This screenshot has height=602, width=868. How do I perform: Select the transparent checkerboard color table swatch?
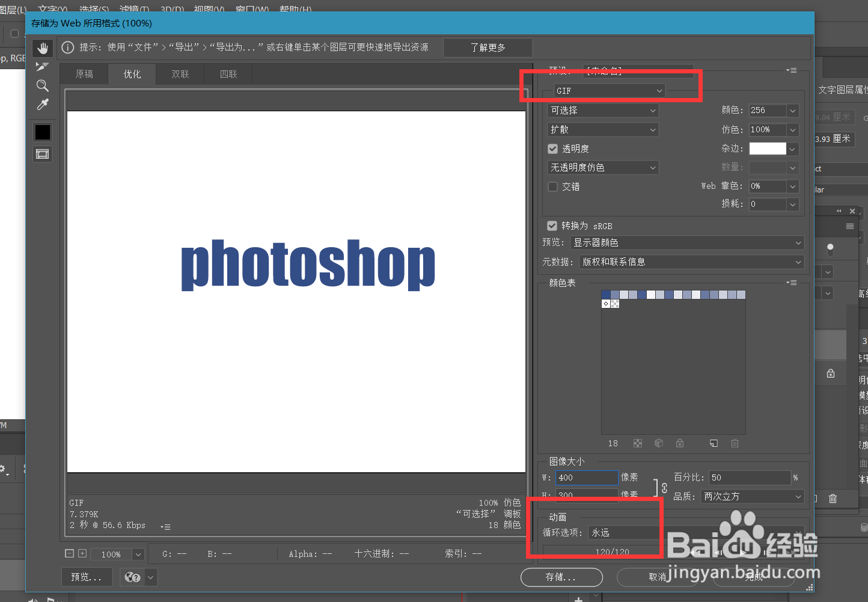615,304
